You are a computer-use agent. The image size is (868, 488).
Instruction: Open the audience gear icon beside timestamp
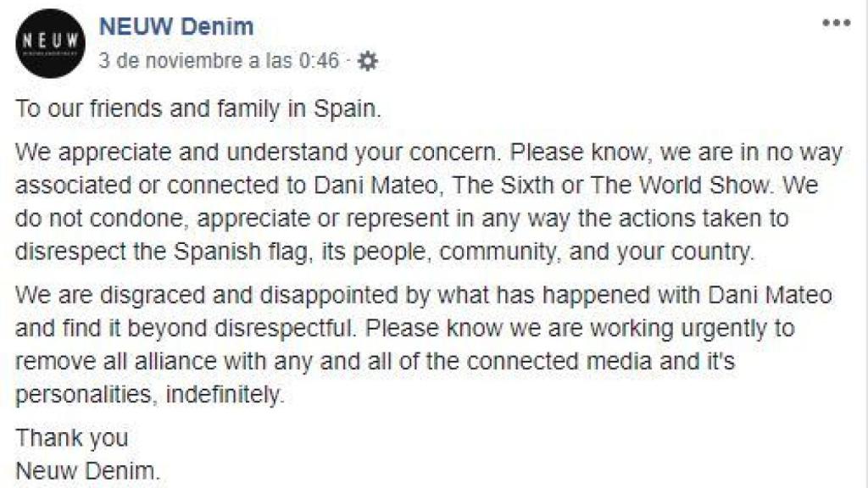click(x=367, y=61)
